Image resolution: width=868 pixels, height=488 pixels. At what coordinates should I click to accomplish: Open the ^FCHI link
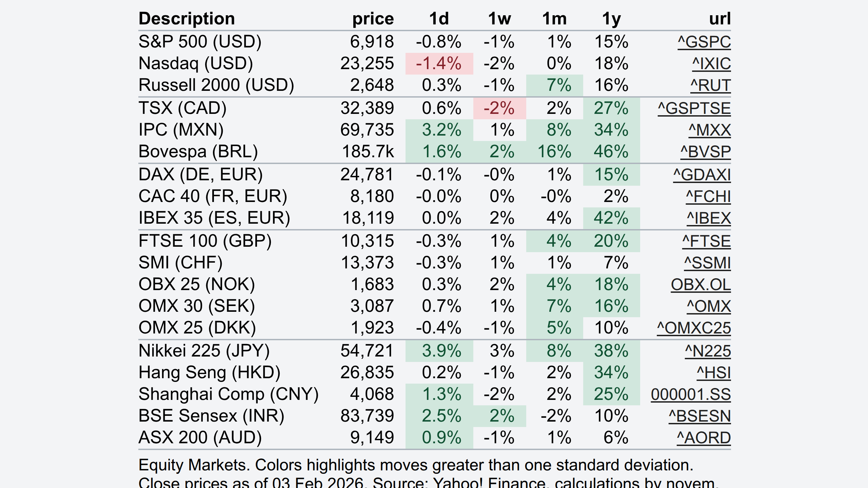click(x=708, y=197)
